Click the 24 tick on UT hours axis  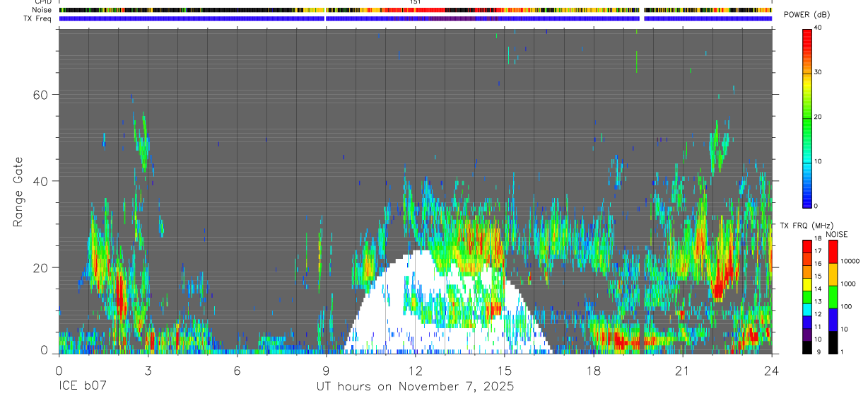(x=772, y=371)
